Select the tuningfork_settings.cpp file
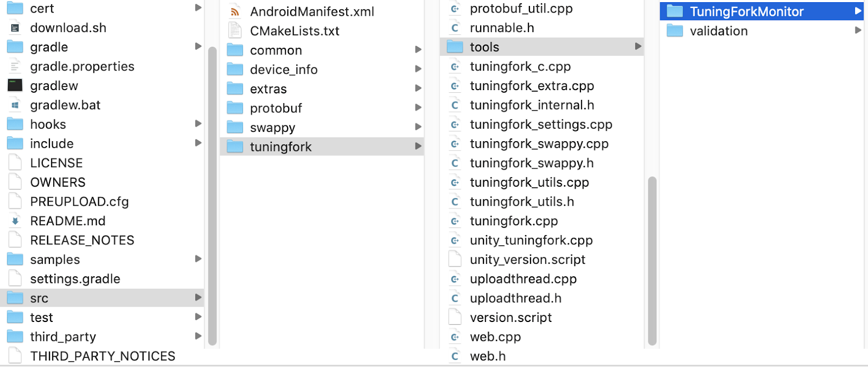This screenshot has width=868, height=367. click(541, 125)
